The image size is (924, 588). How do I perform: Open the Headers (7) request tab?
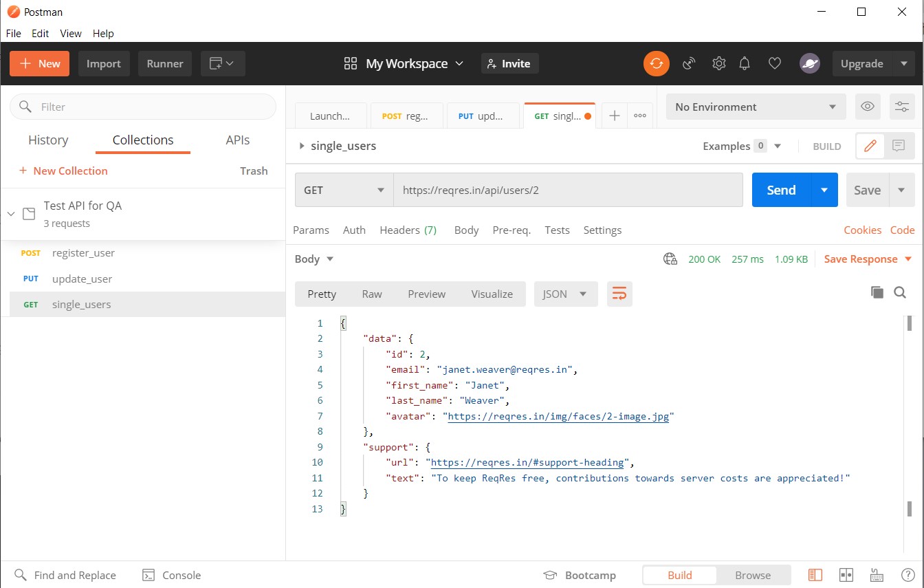[408, 230]
